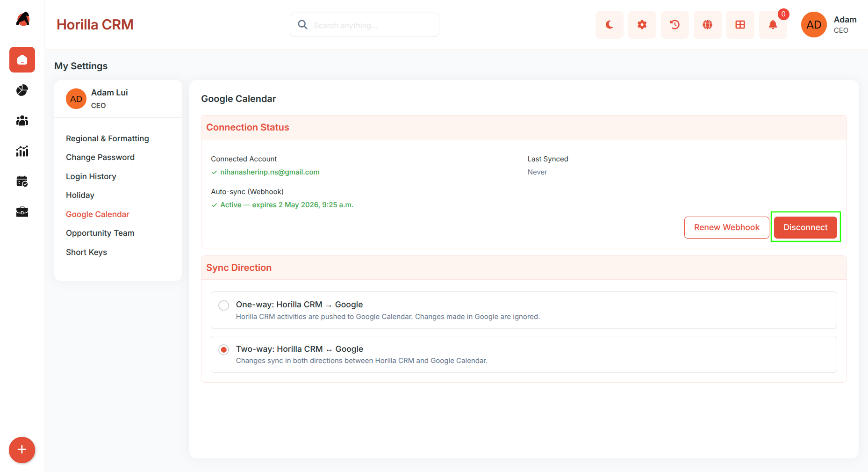Open the notifications bell icon
The image size is (868, 472).
(773, 25)
